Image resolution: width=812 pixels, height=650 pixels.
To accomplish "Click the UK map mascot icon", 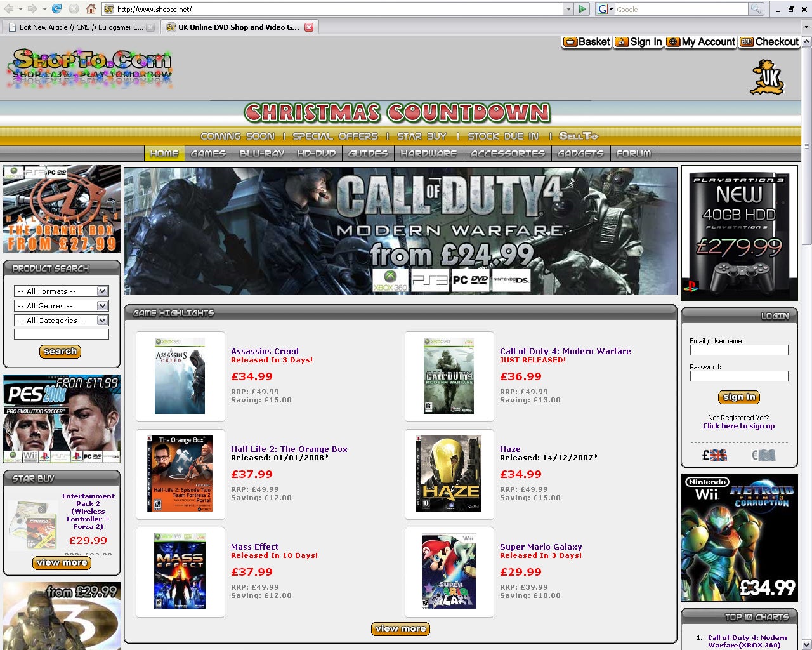I will [767, 77].
